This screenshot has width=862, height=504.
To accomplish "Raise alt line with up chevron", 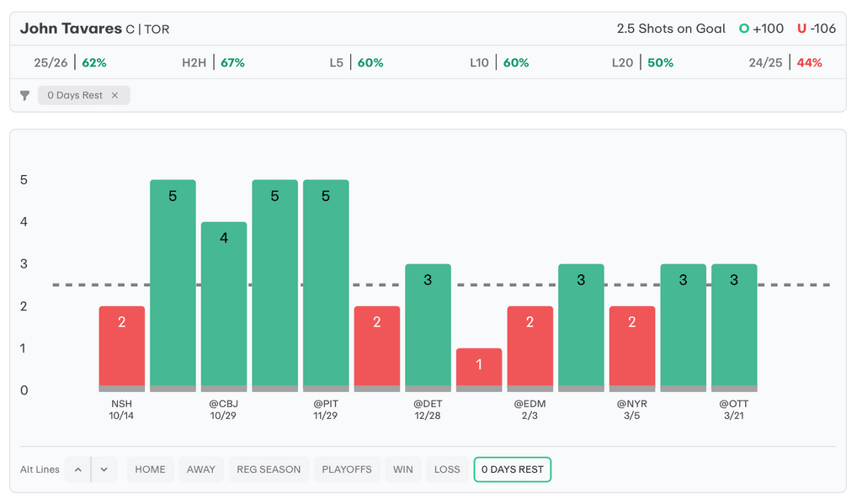I will (78, 470).
